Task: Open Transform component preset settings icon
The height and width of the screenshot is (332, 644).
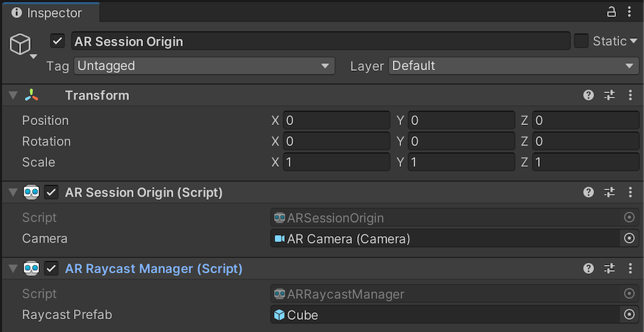Action: [609, 95]
